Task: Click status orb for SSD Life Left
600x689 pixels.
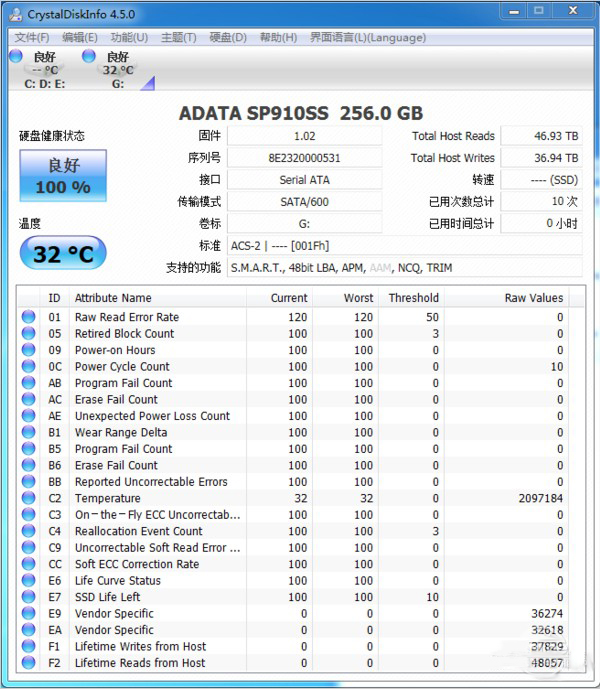Action: coord(29,597)
